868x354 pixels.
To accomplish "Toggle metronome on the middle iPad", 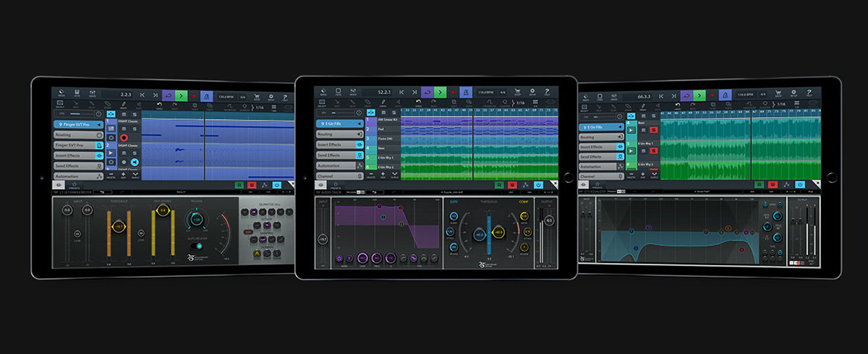I will coord(466,92).
